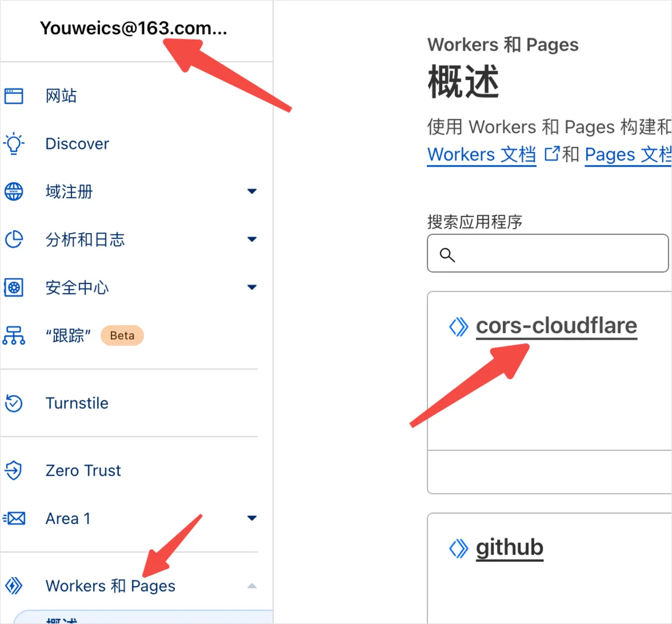Collapse the Workers 和 Pages section arrow

pyautogui.click(x=252, y=586)
